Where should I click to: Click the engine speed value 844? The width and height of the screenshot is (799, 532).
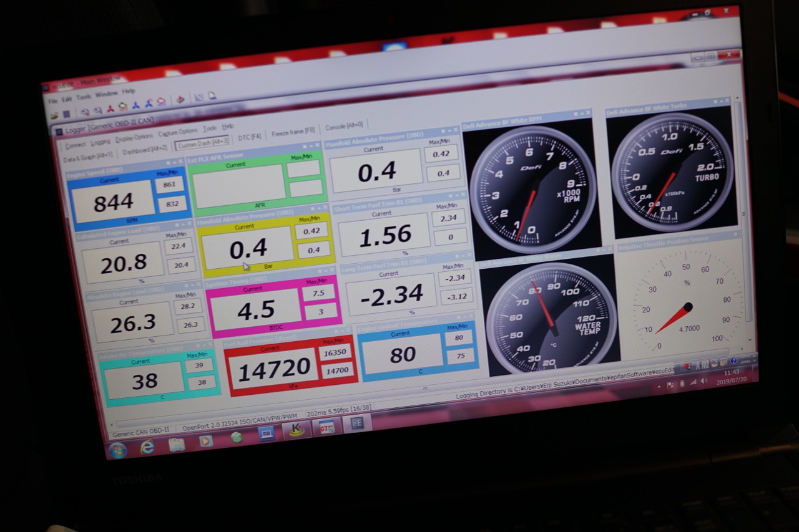(113, 202)
